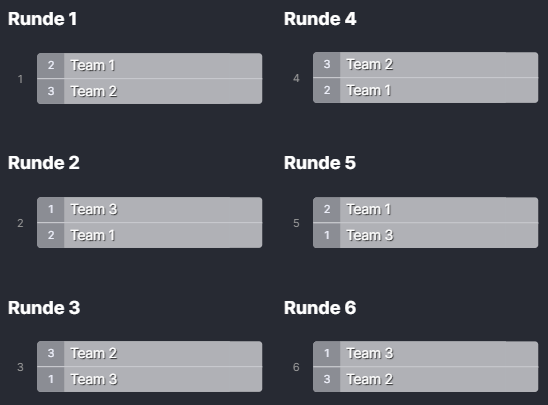548x405 pixels.
Task: Click seed badge 3 beside Team 2 in Runde 4
Action: (327, 65)
